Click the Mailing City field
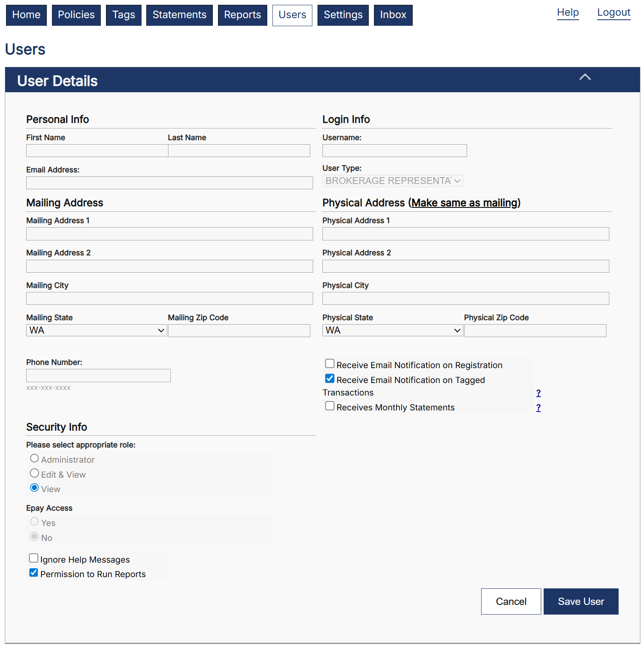644x648 pixels. (170, 298)
